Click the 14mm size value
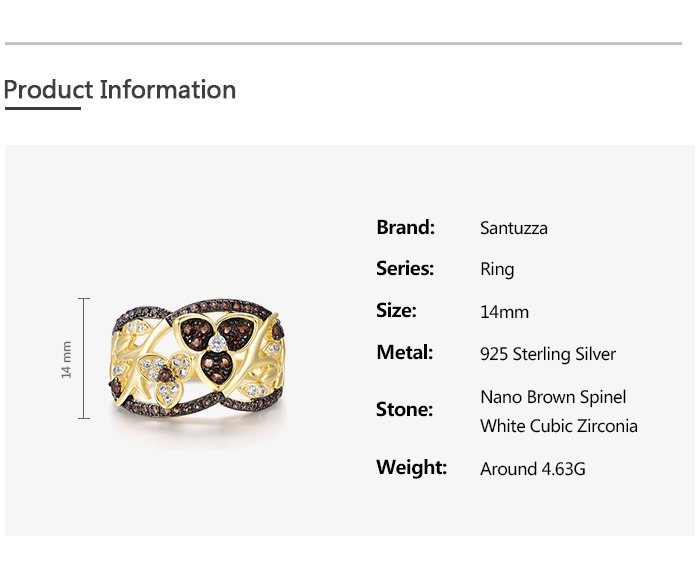This screenshot has height=588, width=700. click(504, 312)
